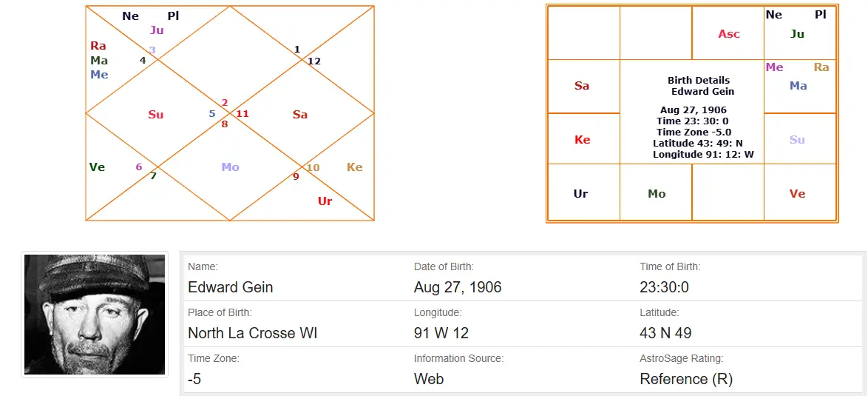Click Birth Details heading in square chart
This screenshot has height=396, width=868.
coord(698,80)
